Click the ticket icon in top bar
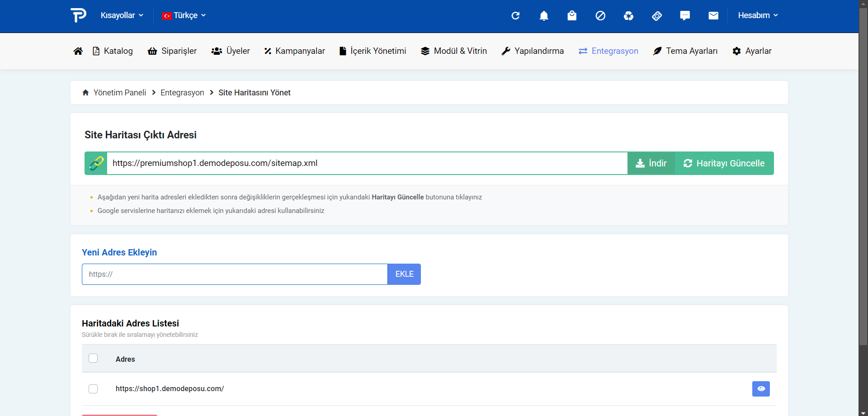Image resolution: width=868 pixels, height=416 pixels. click(x=657, y=16)
